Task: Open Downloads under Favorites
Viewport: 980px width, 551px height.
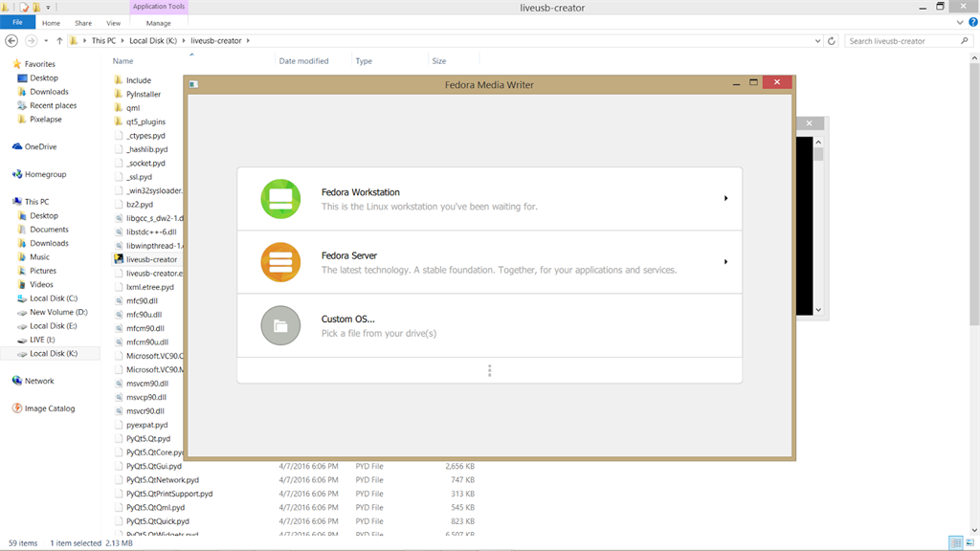Action: click(49, 92)
